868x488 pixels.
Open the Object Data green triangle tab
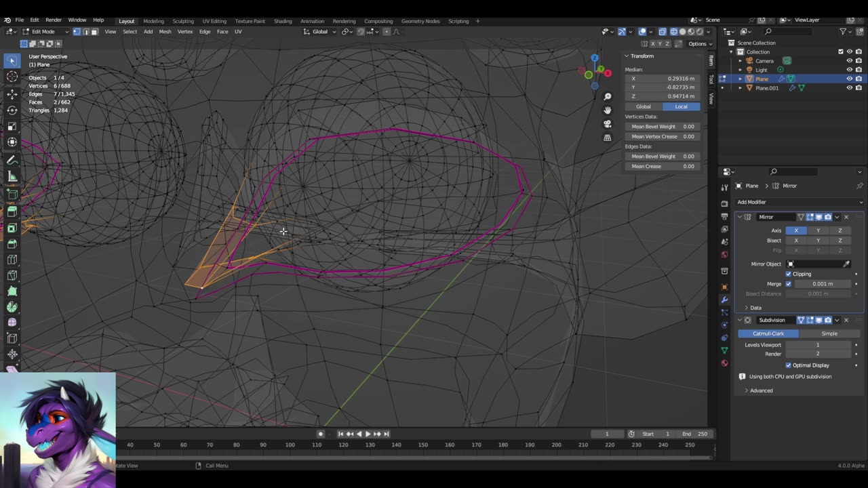coord(724,350)
